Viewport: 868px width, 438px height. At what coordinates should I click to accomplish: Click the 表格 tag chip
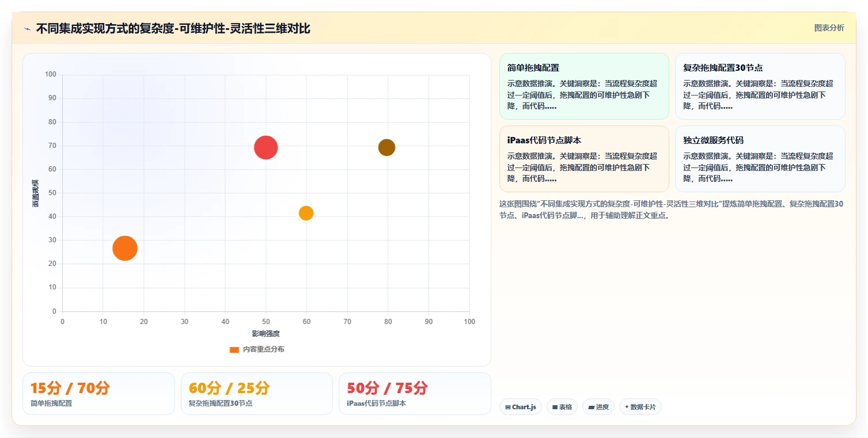coord(562,407)
